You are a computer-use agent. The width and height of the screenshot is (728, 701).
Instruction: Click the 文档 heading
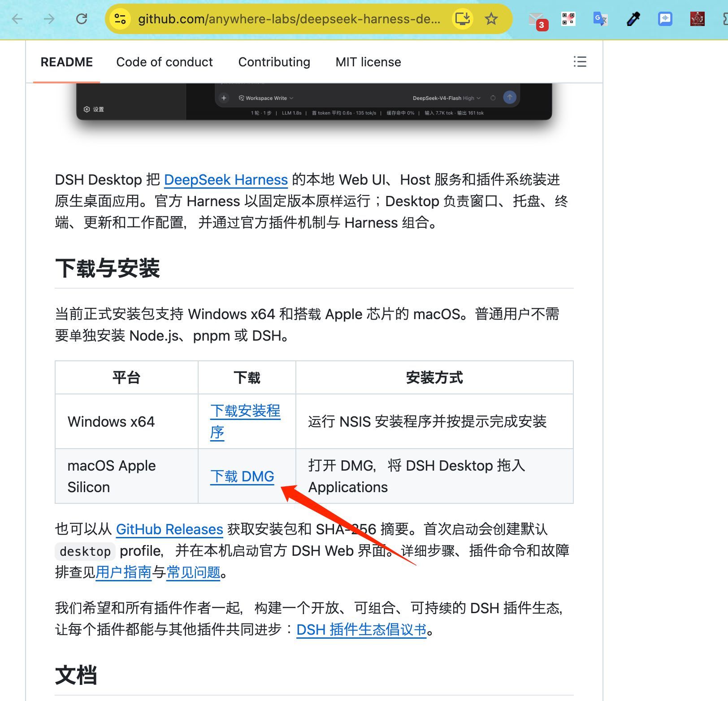(x=76, y=675)
